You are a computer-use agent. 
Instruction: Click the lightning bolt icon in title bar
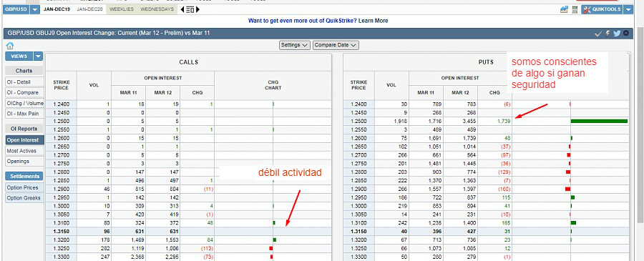coord(608,33)
